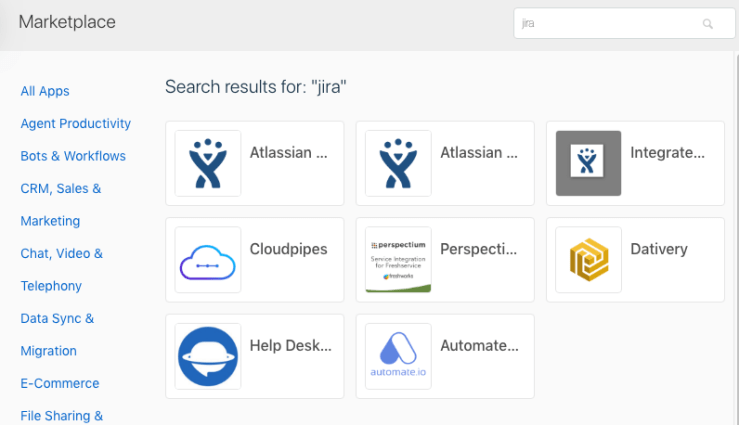Click the Cloudpipes cloud icon
Screen dimensions: 739x425
pos(208,260)
